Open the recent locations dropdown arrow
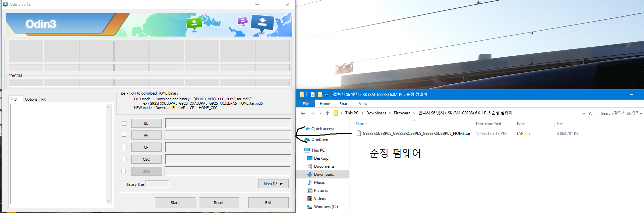Viewport: 644px width, 213px height. coord(320,113)
